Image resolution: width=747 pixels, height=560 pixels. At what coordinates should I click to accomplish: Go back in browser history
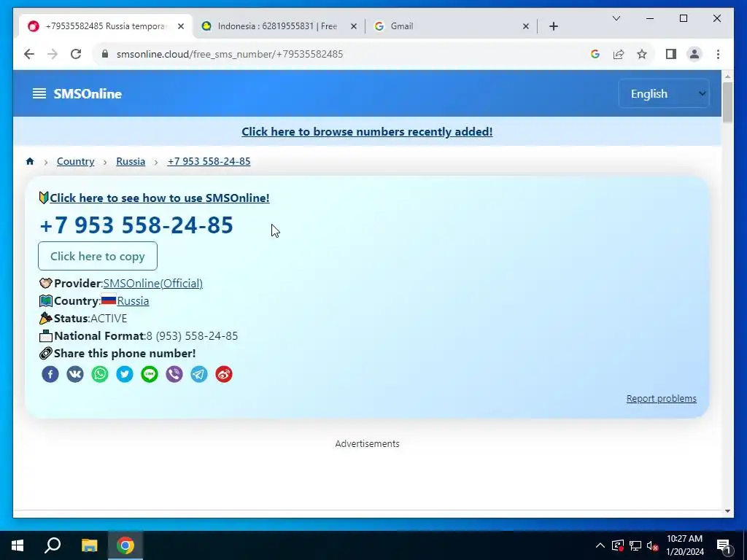pyautogui.click(x=29, y=54)
